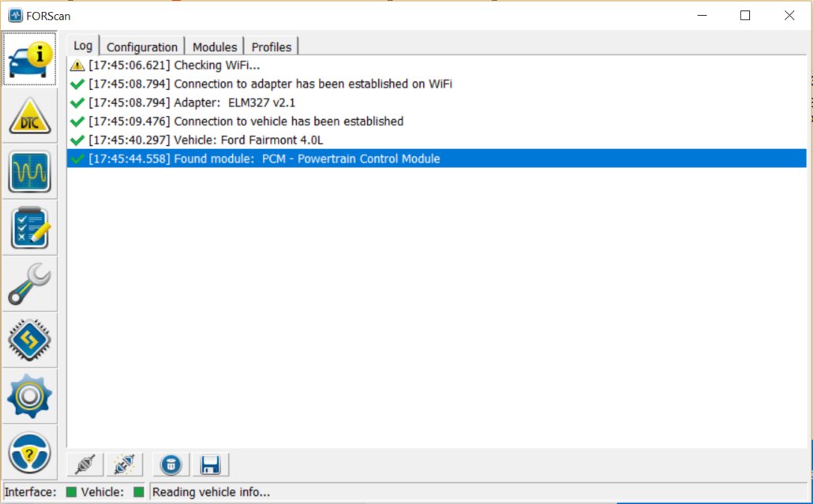Save the log with the floppy disk button
The width and height of the screenshot is (813, 504).
pos(210,465)
